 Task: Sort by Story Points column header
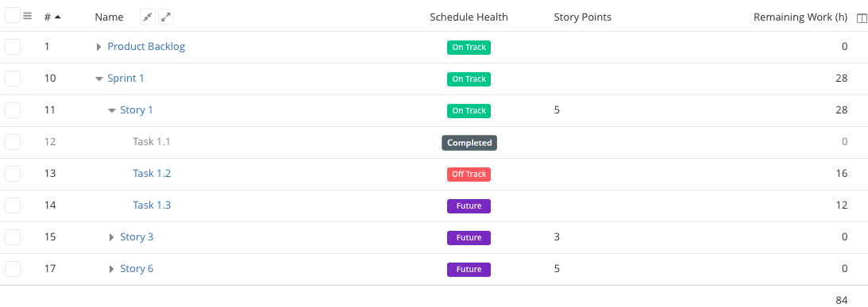pyautogui.click(x=582, y=17)
